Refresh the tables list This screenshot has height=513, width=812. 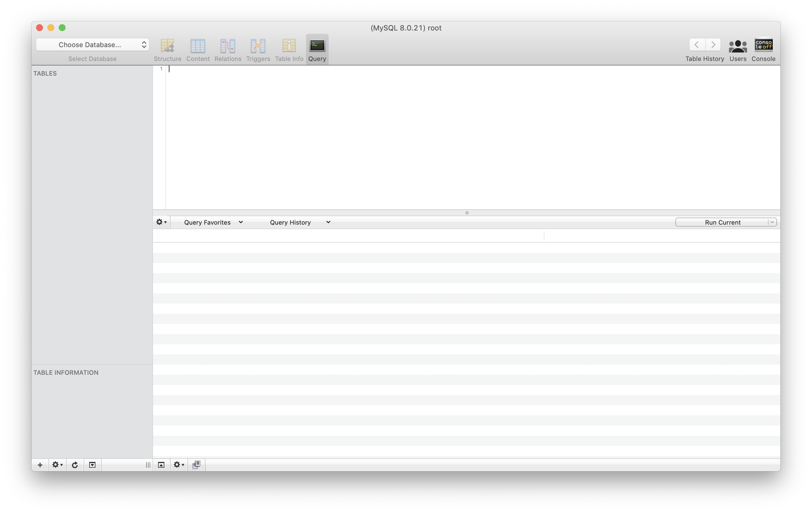(x=75, y=465)
